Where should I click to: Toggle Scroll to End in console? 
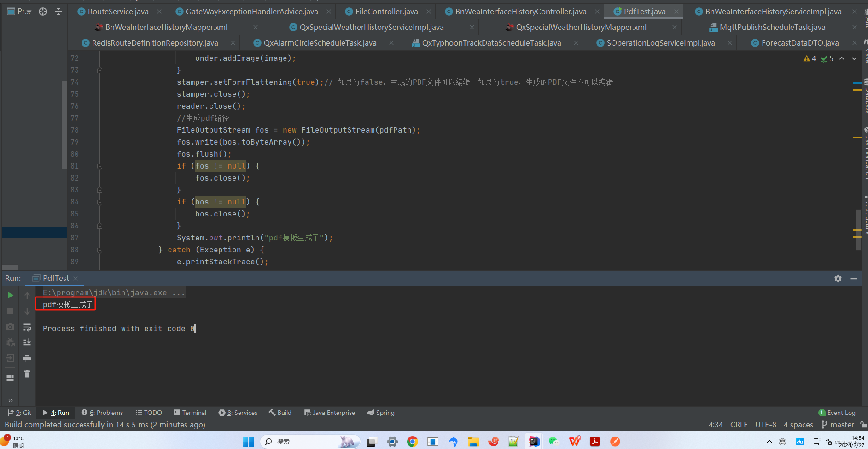tap(27, 342)
